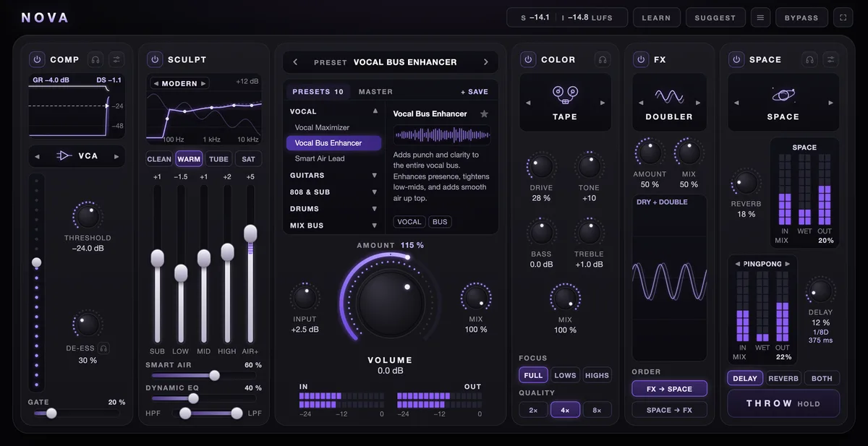Click the DRIVE knob

pos(541,167)
